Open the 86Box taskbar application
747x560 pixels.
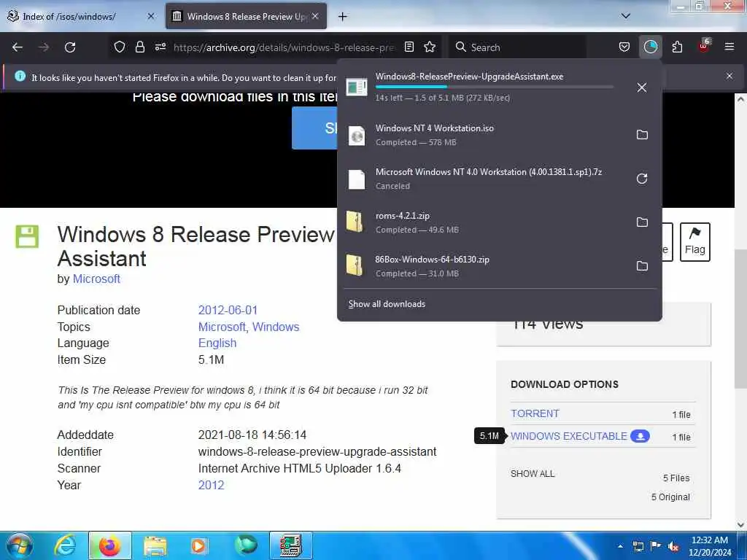[290, 545]
